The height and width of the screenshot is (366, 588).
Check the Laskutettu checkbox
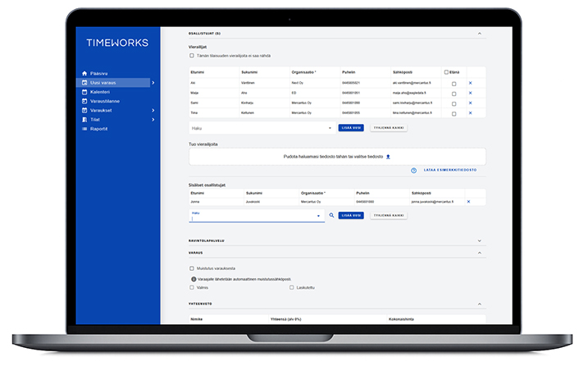(291, 288)
